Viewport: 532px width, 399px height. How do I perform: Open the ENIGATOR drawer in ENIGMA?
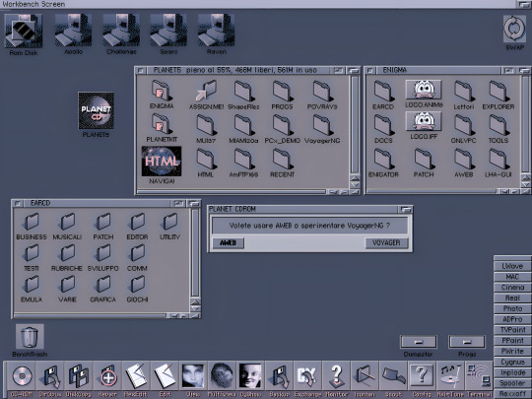point(383,159)
